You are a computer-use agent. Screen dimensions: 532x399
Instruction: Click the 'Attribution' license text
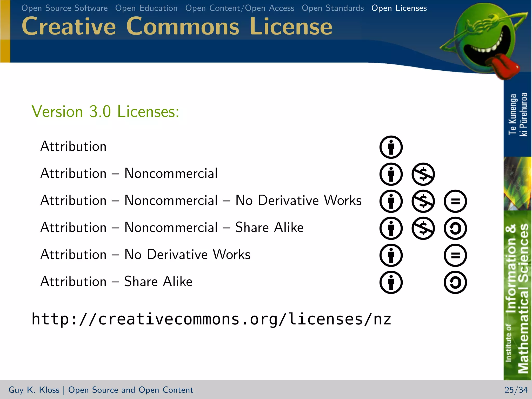[x=74, y=146]
